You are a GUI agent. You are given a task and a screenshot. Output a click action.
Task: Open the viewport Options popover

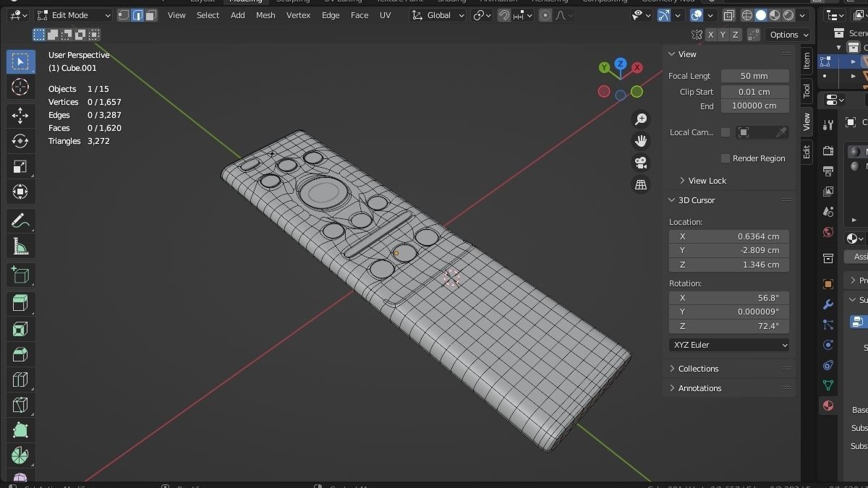788,34
